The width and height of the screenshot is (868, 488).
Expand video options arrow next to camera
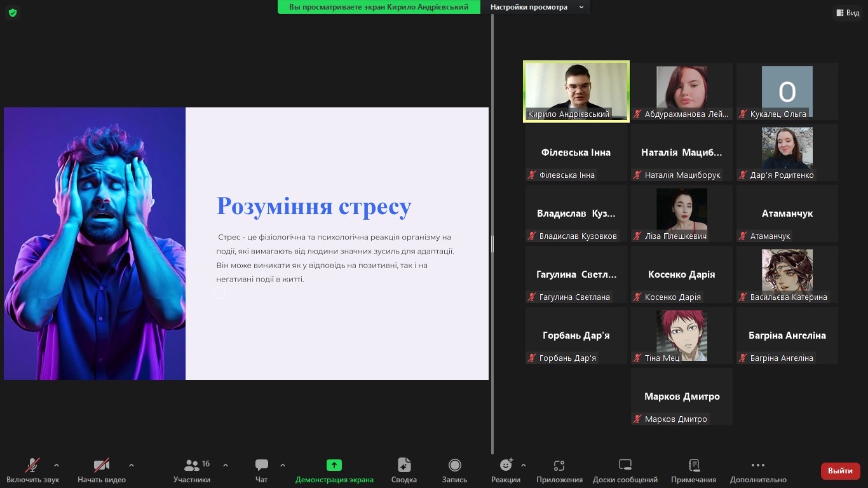(x=132, y=465)
